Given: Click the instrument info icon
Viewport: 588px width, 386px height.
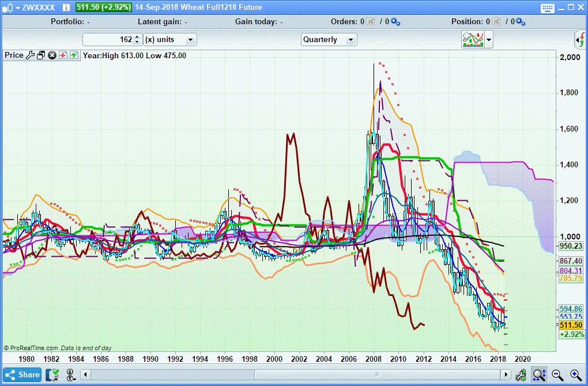Looking at the screenshot, I should pyautogui.click(x=66, y=8).
